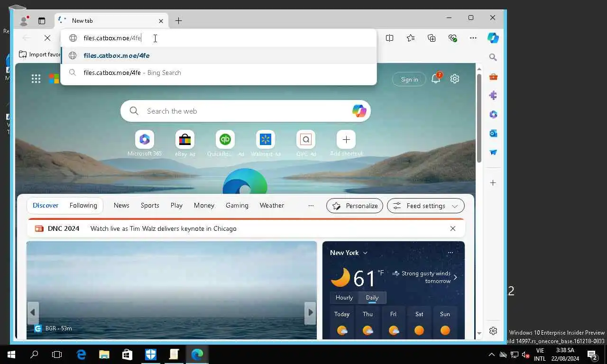This screenshot has height=364, width=607.
Task: Close the New tab tab
Action: 161,21
